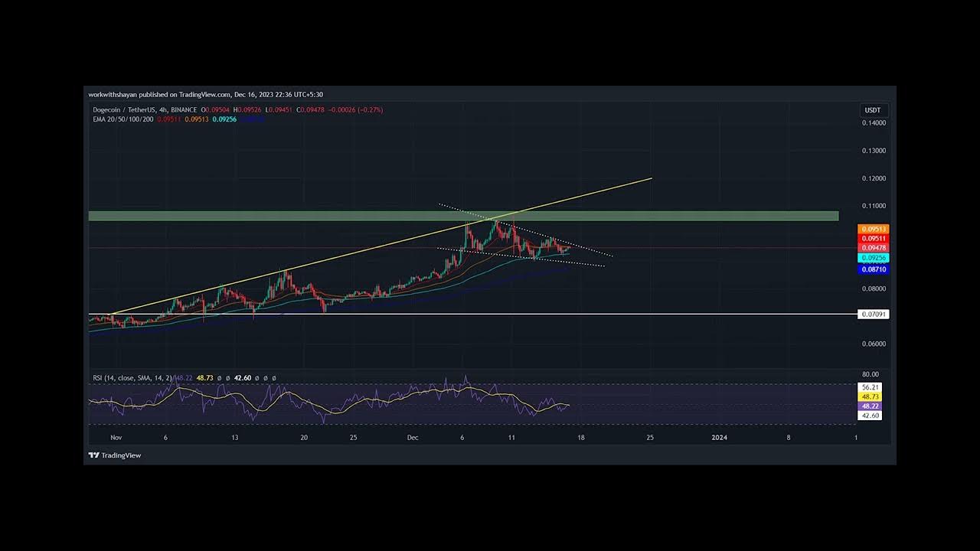980x551 pixels.
Task: Click the white 0.07091 price line label
Action: [874, 315]
